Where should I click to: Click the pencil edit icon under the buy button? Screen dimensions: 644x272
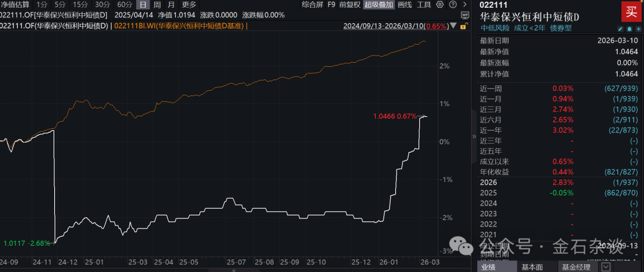621,29
